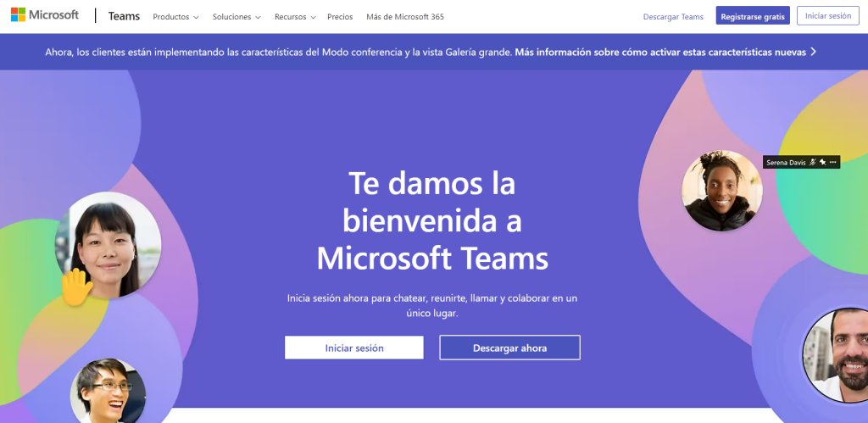
Task: Expand the Soluciones dropdown menu
Action: [236, 17]
